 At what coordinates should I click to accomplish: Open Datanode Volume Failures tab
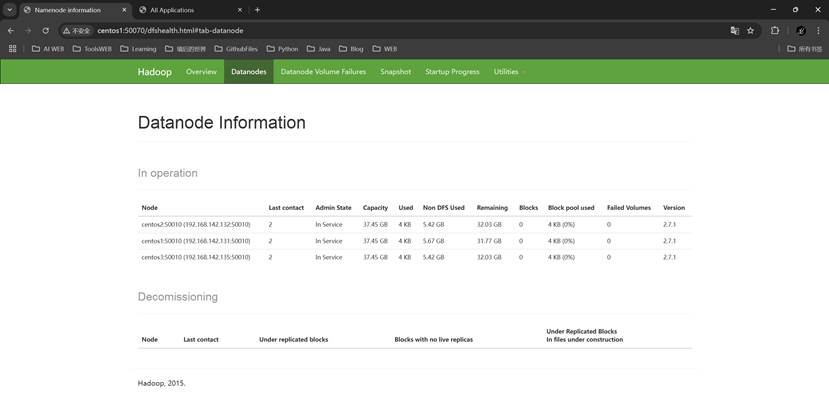tap(323, 71)
